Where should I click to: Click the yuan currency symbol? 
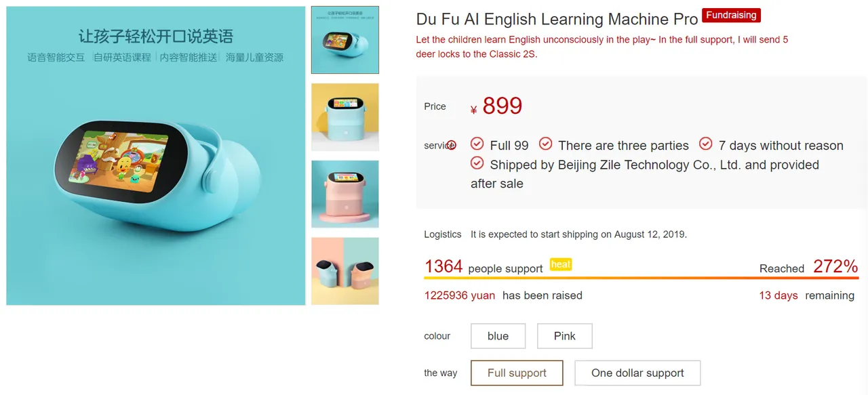473,110
